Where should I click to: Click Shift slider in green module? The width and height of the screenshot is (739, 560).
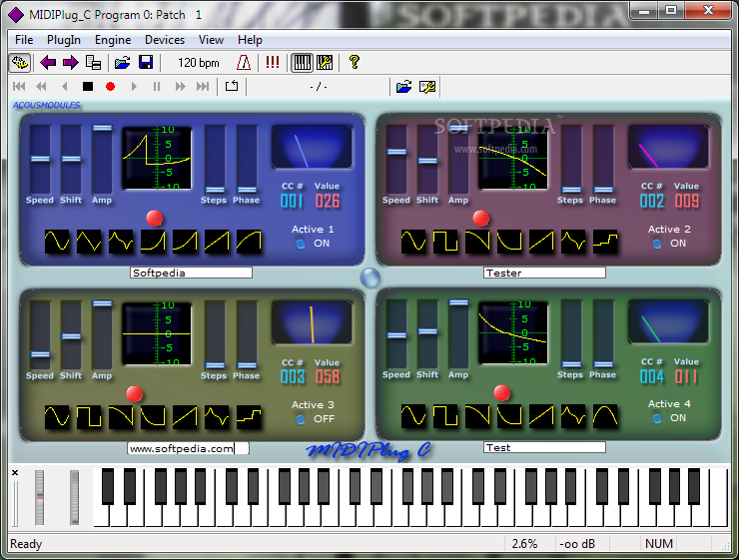click(x=427, y=334)
